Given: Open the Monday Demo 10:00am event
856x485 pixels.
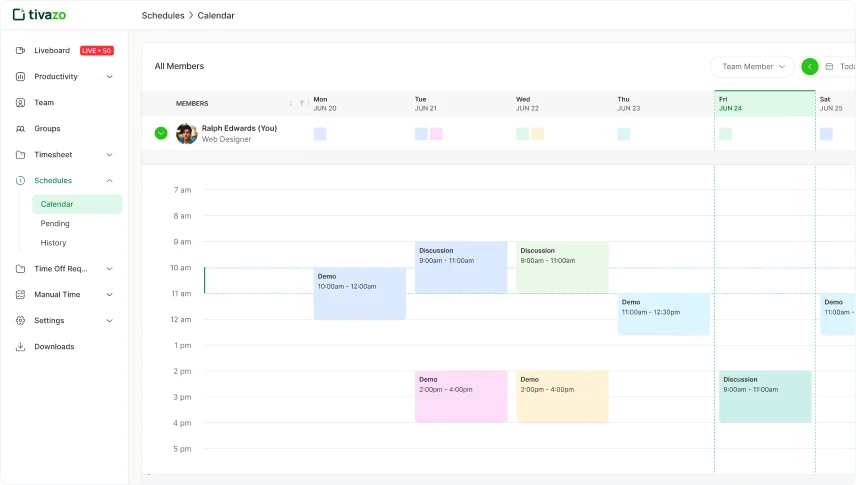Looking at the screenshot, I should [x=359, y=293].
